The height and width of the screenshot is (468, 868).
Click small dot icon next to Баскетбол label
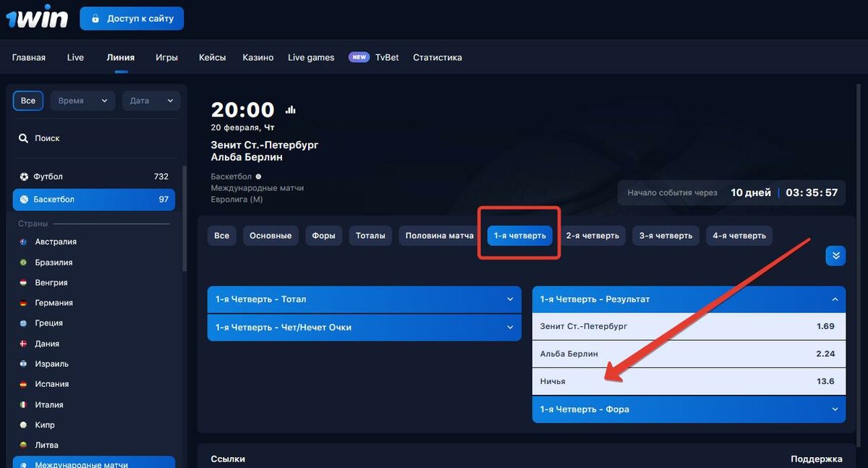click(258, 176)
